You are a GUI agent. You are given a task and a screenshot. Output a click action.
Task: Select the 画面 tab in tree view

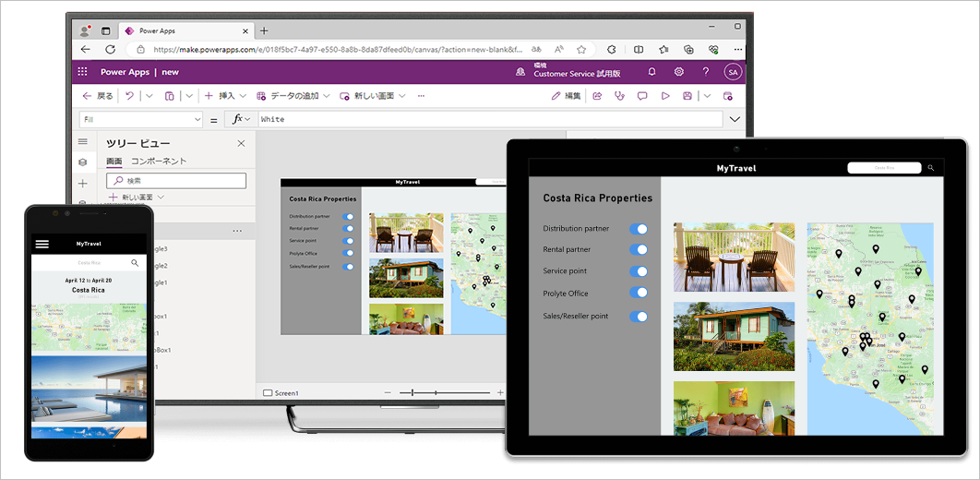[x=114, y=162]
